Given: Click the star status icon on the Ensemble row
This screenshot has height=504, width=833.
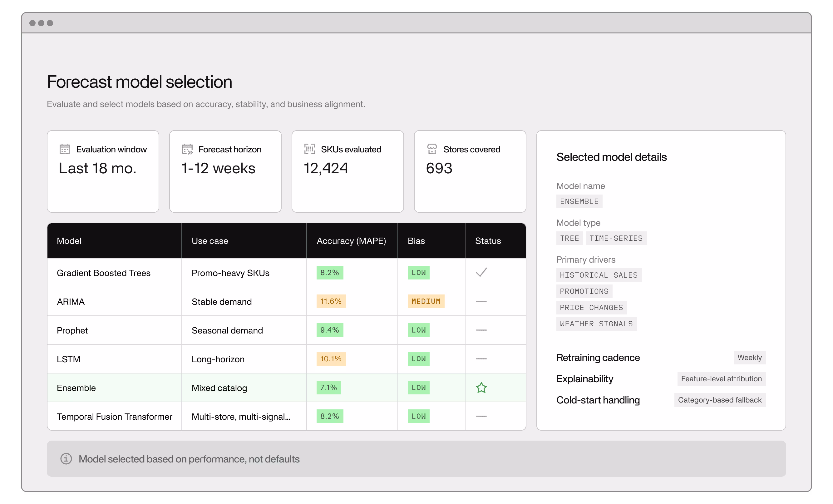Looking at the screenshot, I should pos(481,388).
